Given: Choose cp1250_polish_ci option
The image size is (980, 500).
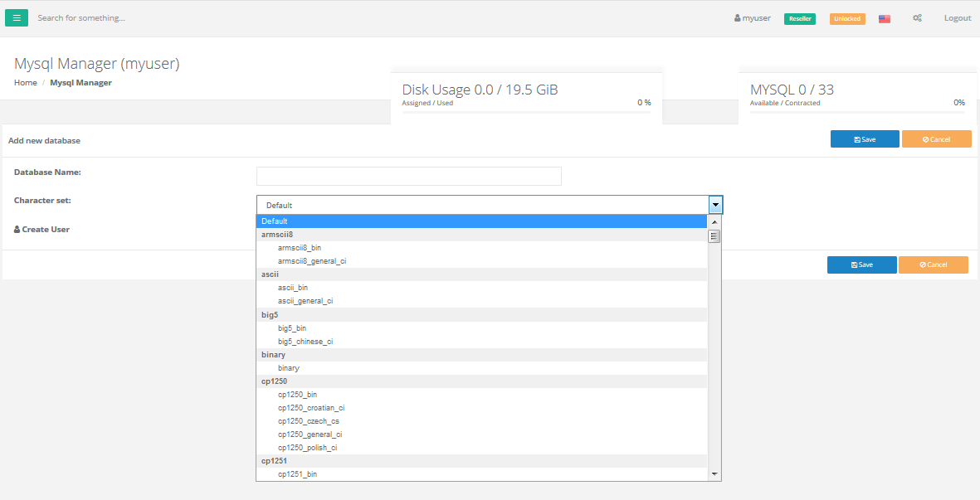Looking at the screenshot, I should (482, 448).
